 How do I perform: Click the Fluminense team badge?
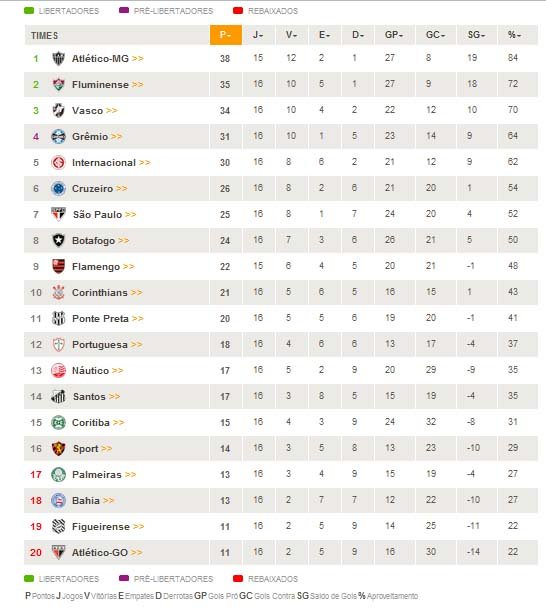(58, 84)
